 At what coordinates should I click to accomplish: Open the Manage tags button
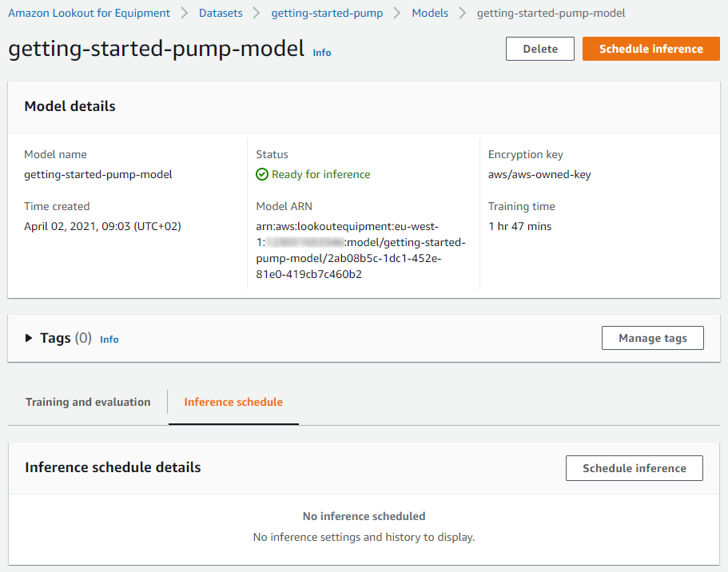pyautogui.click(x=652, y=338)
